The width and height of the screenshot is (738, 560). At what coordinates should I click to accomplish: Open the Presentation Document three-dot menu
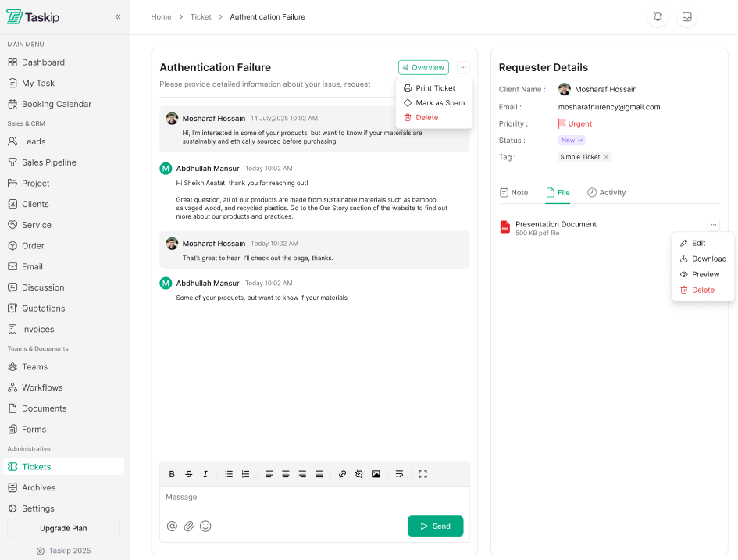713,225
